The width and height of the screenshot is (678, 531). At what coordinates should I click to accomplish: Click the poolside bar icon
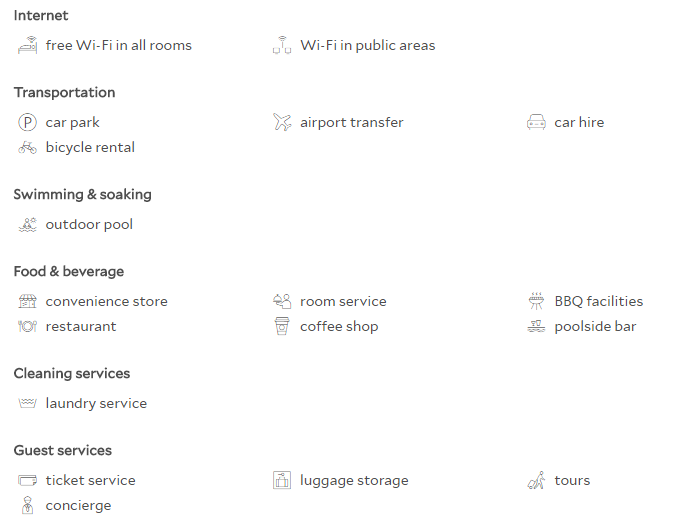(536, 326)
